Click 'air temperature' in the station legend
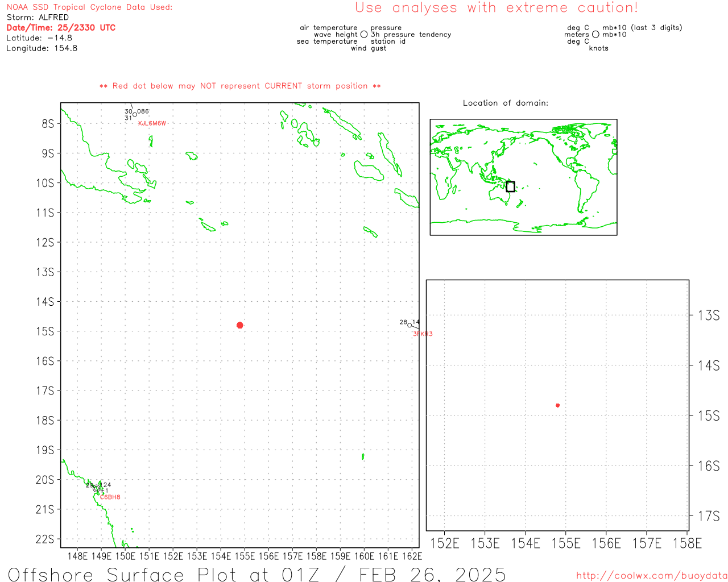This screenshot has height=582, width=728. click(329, 28)
